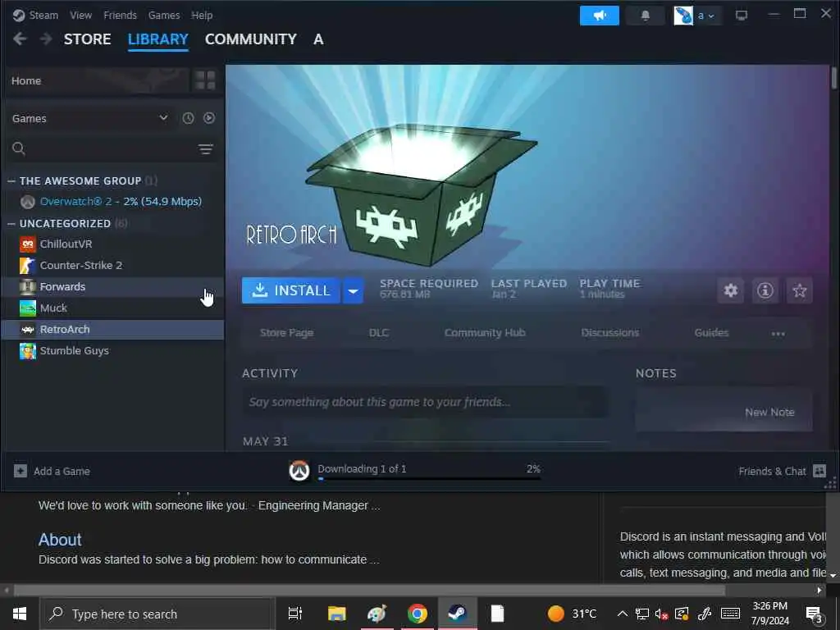The width and height of the screenshot is (840, 630).
Task: Select Stumble Guys in the game list
Action: 112,351
